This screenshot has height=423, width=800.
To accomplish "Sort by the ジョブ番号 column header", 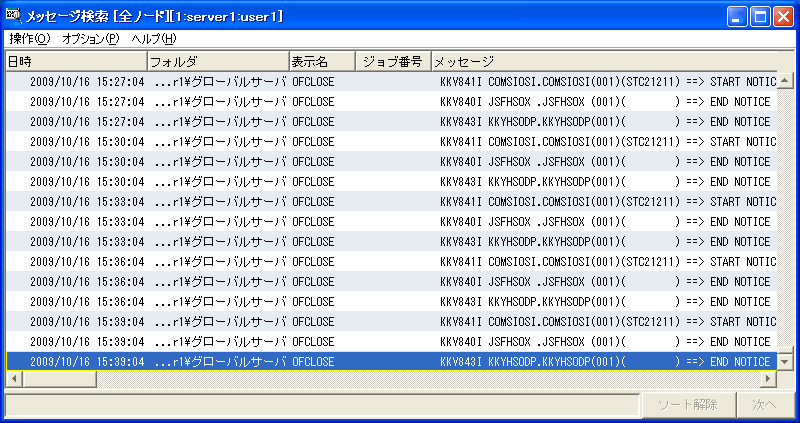I will (x=393, y=62).
